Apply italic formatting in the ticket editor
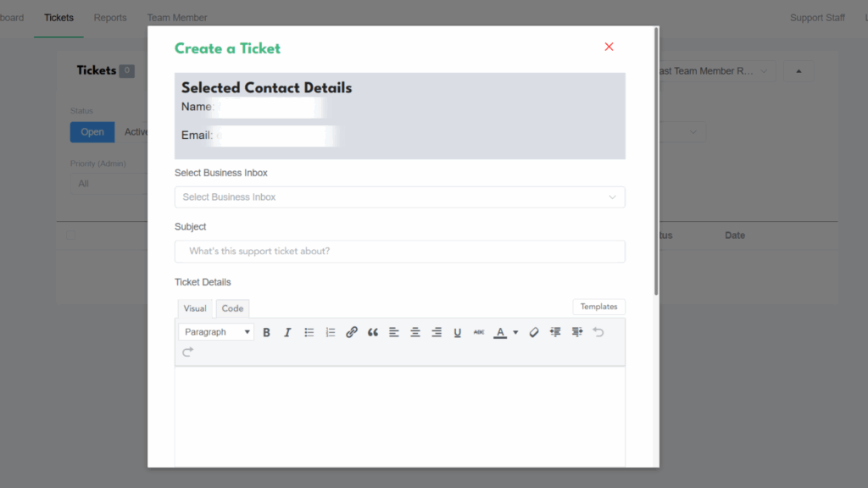 287,333
